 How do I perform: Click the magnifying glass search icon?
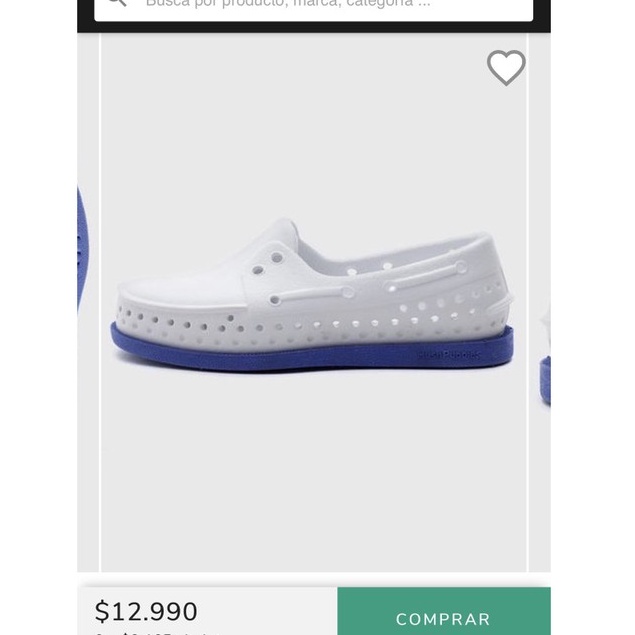117,3
